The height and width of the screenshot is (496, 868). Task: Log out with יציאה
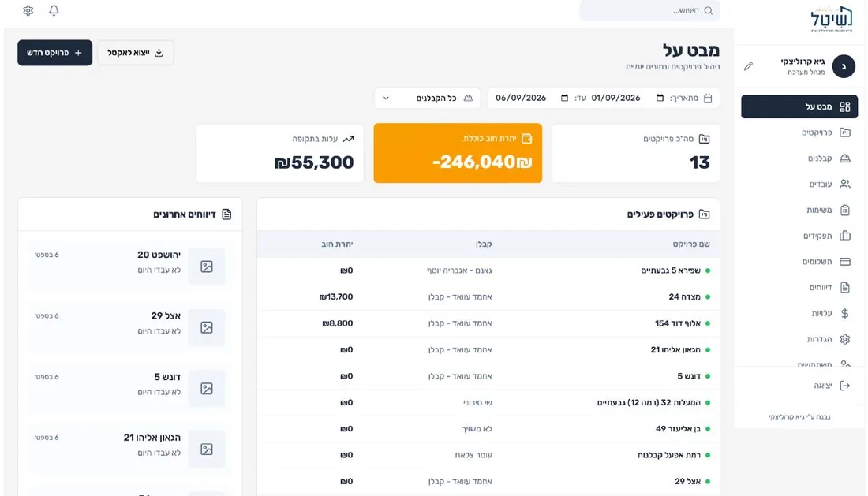click(799, 386)
